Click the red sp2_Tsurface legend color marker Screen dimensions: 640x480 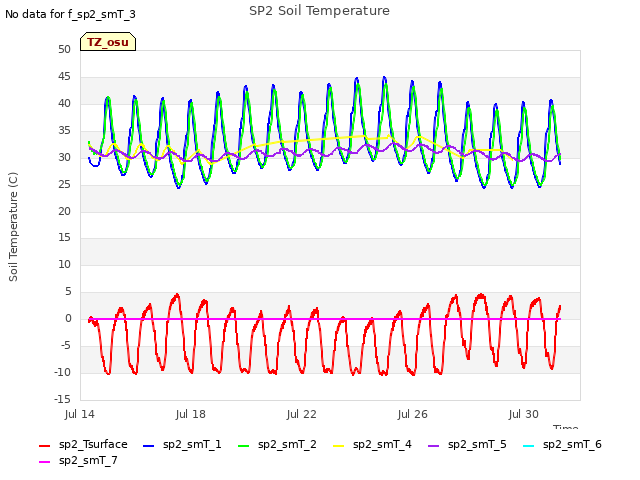pyautogui.click(x=44, y=446)
